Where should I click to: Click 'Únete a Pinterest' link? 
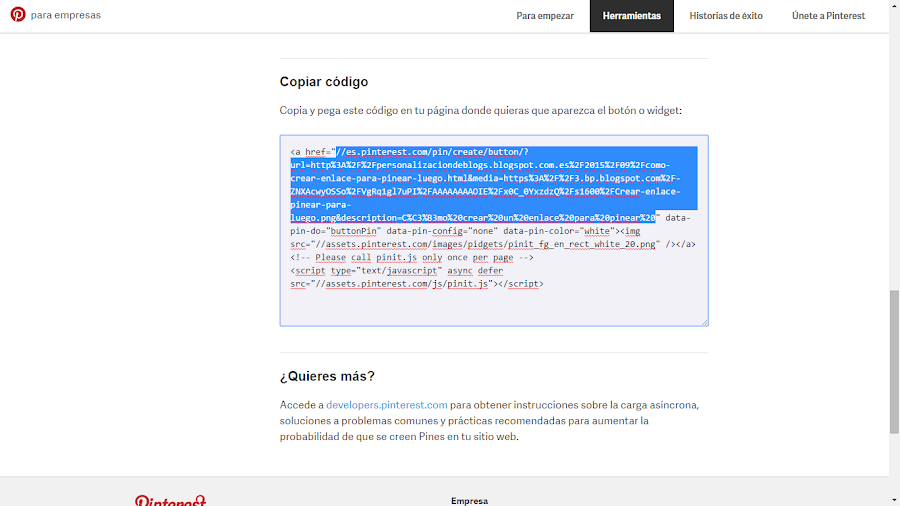(828, 15)
